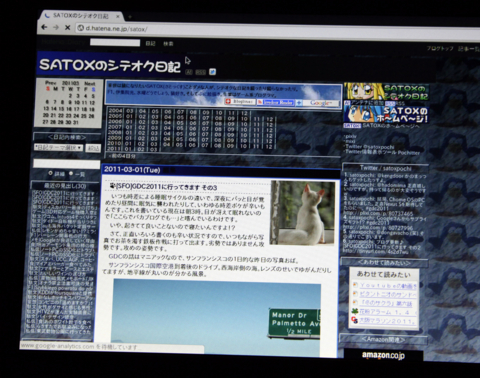
Task: Open the Pochitter Twitter tool link
Action: [x=382, y=152]
